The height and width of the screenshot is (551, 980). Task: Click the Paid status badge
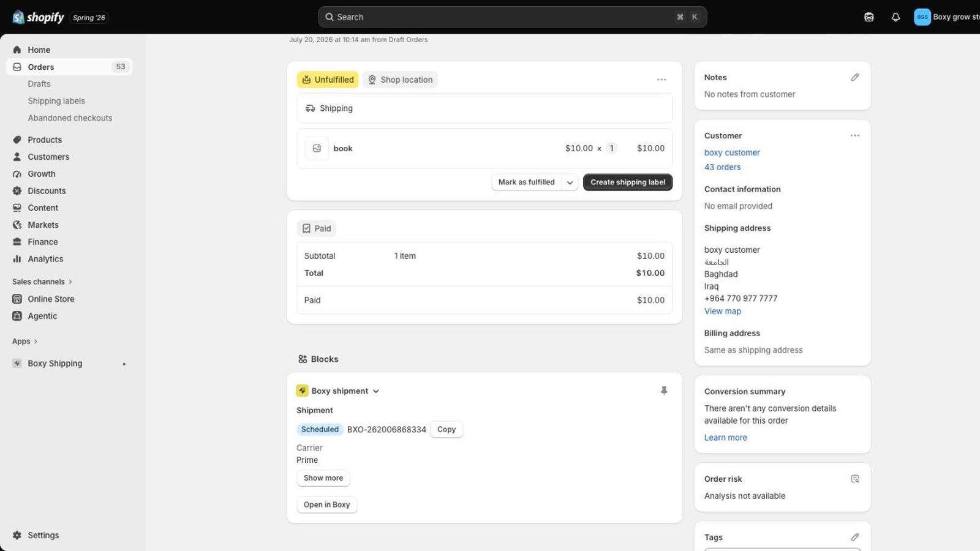point(317,228)
